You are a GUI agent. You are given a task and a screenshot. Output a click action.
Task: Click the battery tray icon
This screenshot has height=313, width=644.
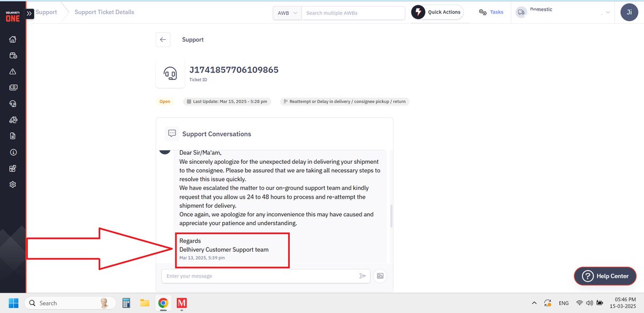coord(599,303)
